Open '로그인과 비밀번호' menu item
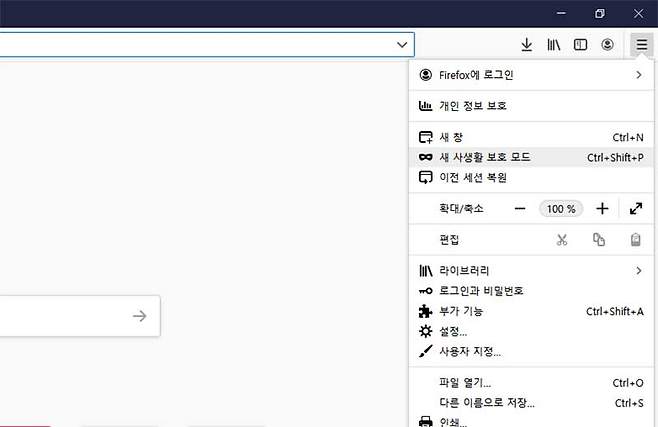Viewport: 658px width, 427px height. click(531, 291)
